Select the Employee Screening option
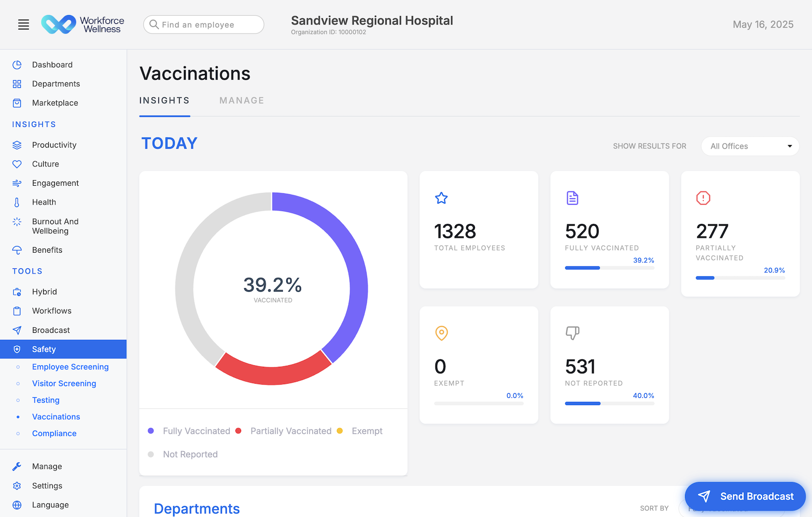Image resolution: width=812 pixels, height=517 pixels. click(x=70, y=366)
